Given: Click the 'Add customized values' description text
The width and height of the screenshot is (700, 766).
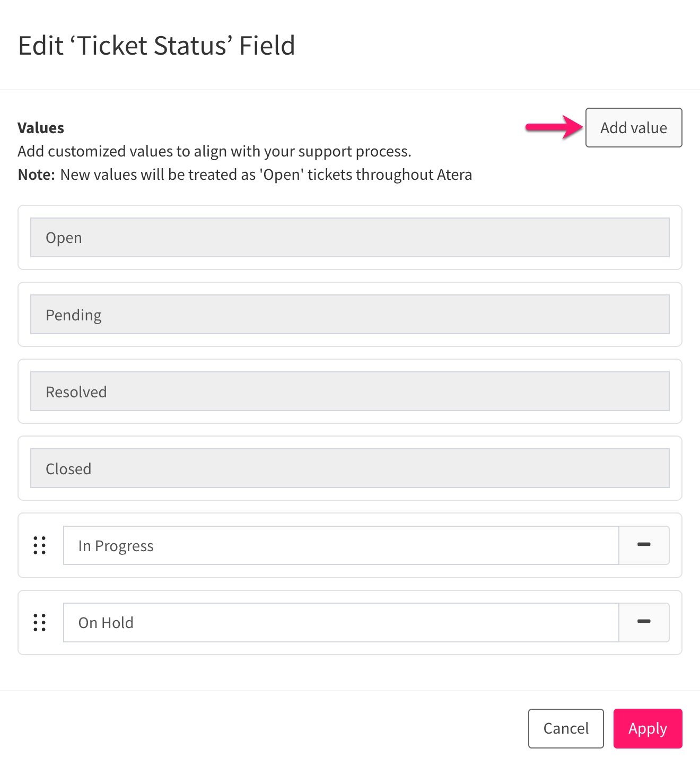Looking at the screenshot, I should (214, 151).
